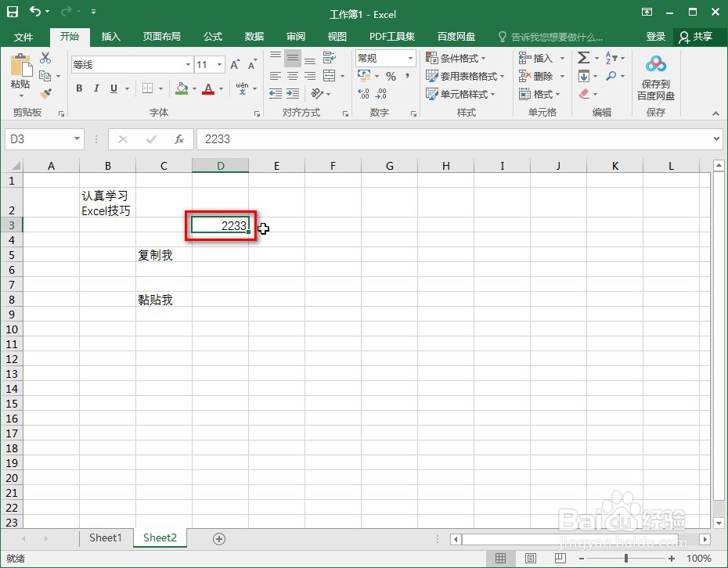The image size is (728, 568).
Task: Open the Find (magnifier) tool icon
Action: tap(610, 76)
